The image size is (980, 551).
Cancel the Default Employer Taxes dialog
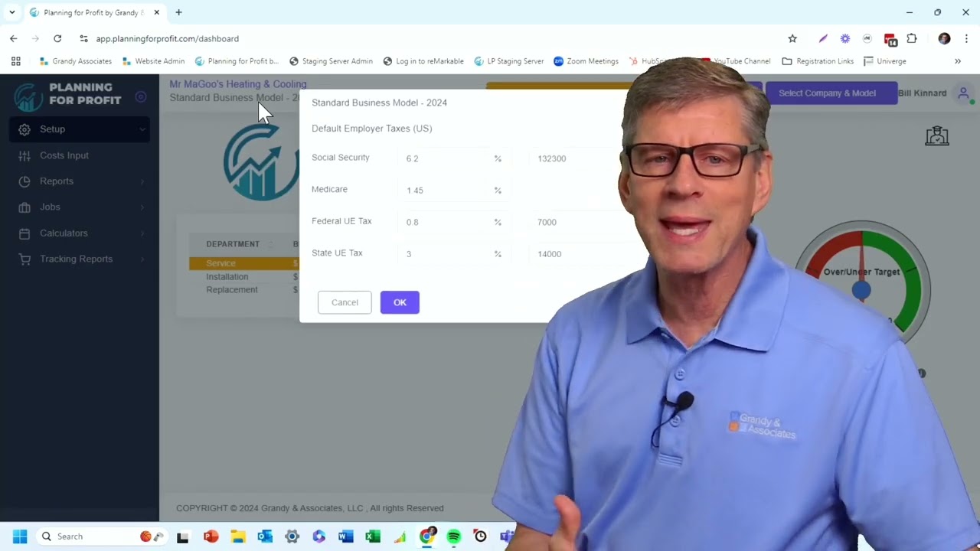point(345,302)
